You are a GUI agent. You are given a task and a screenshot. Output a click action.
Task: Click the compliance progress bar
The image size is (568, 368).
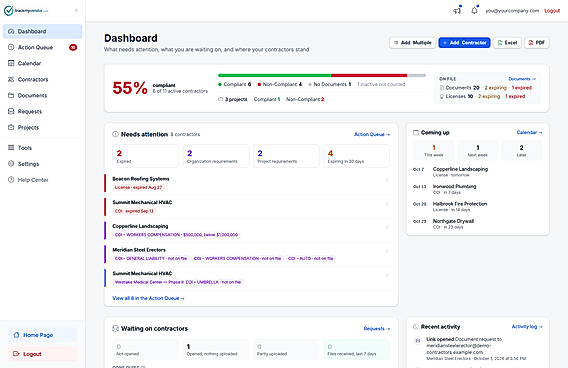(322, 76)
